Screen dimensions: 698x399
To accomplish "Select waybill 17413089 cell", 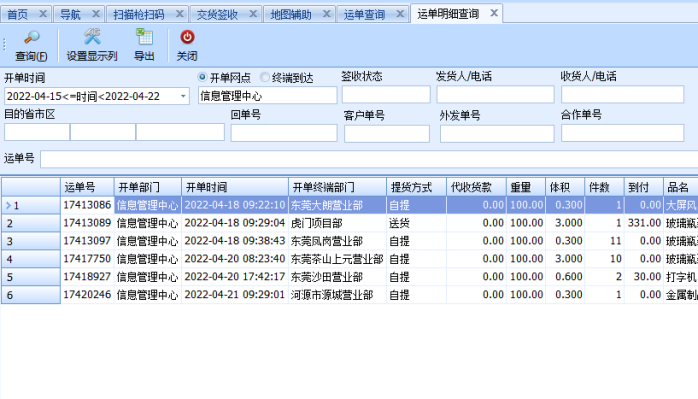I will (87, 223).
